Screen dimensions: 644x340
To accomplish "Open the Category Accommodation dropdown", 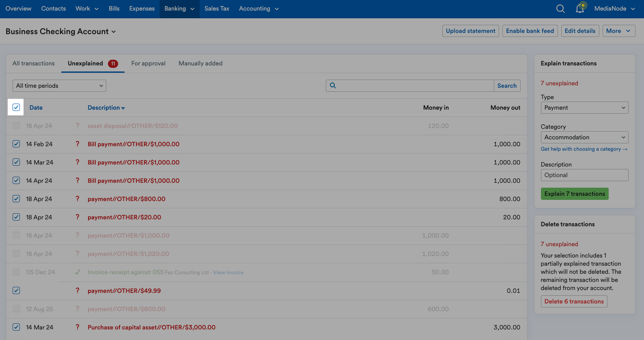I will [x=584, y=137].
